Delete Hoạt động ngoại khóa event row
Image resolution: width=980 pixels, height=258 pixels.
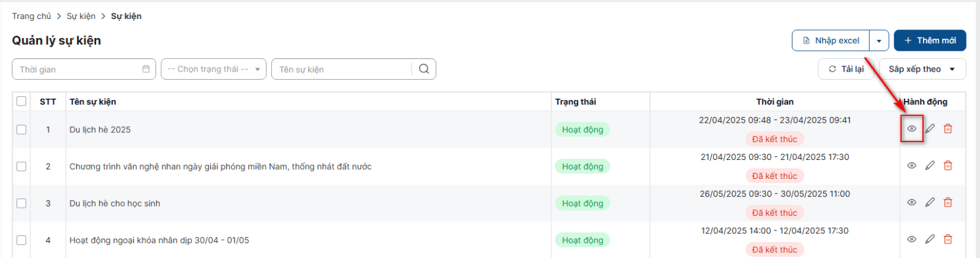[948, 239]
